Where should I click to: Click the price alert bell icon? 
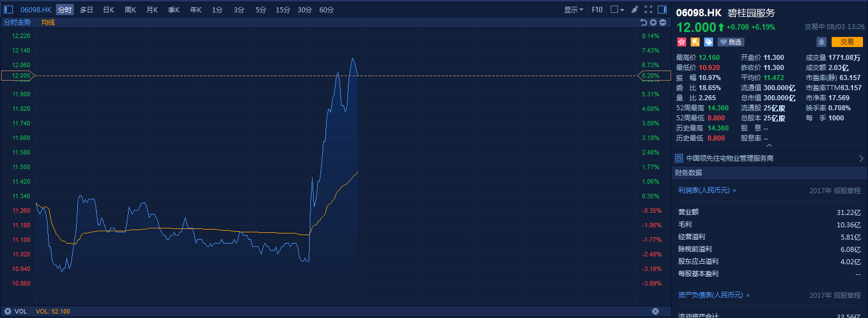821,42
